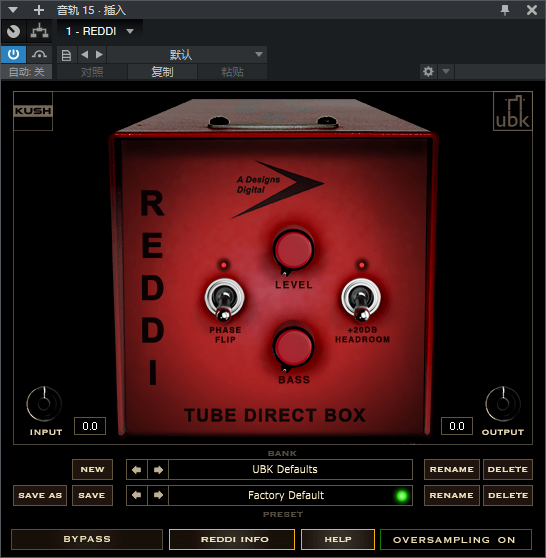Open the HELP button
This screenshot has height=558, width=546.
point(338,539)
